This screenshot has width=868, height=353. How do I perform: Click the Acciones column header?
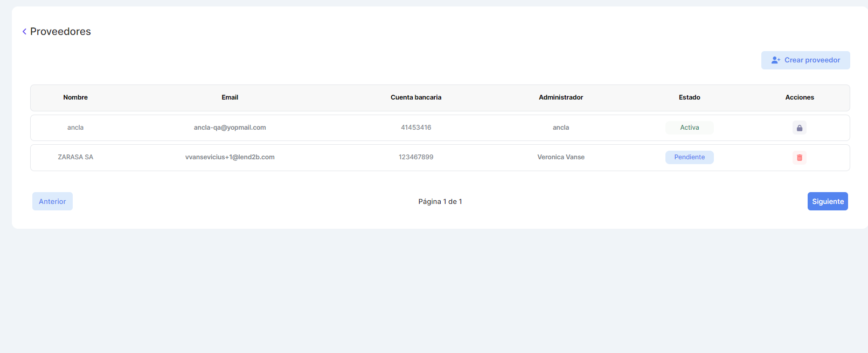pos(800,97)
